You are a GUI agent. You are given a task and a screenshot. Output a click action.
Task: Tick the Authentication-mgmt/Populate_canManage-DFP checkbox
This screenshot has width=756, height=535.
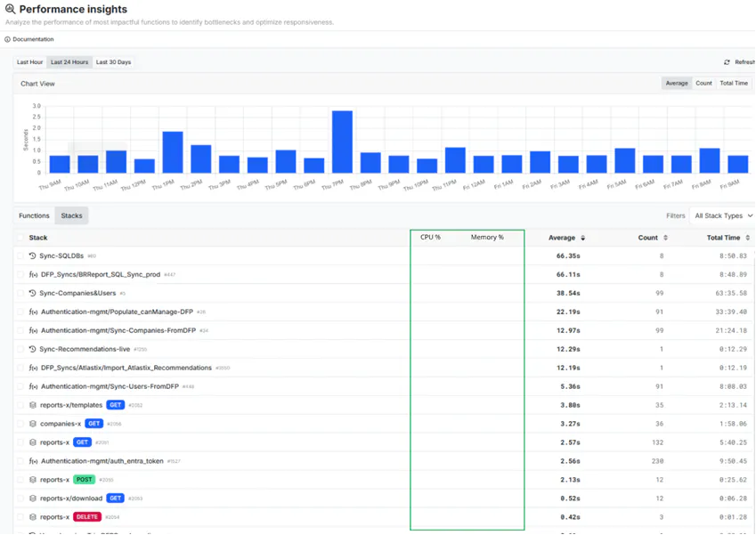coord(20,312)
